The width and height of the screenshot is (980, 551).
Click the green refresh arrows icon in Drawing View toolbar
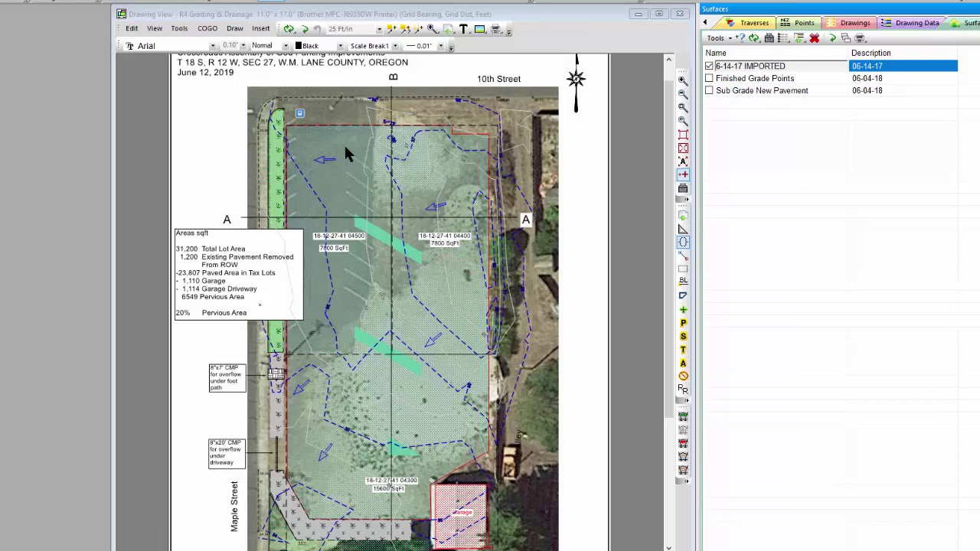[289, 29]
